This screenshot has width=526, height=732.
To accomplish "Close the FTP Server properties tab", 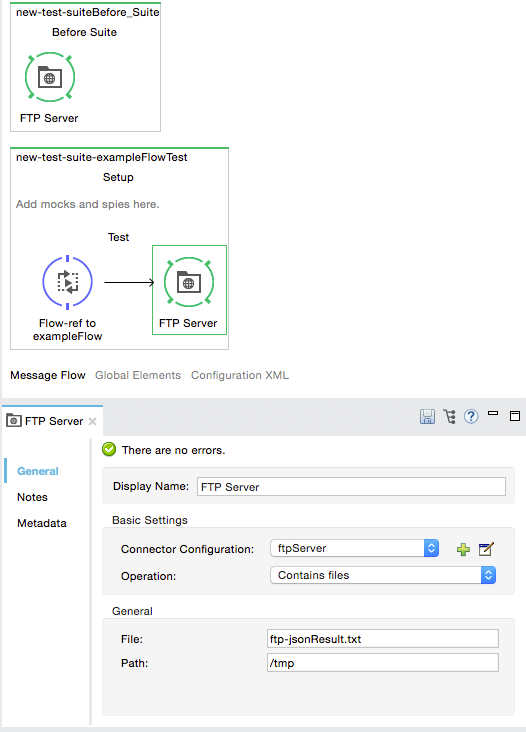I will tap(92, 422).
